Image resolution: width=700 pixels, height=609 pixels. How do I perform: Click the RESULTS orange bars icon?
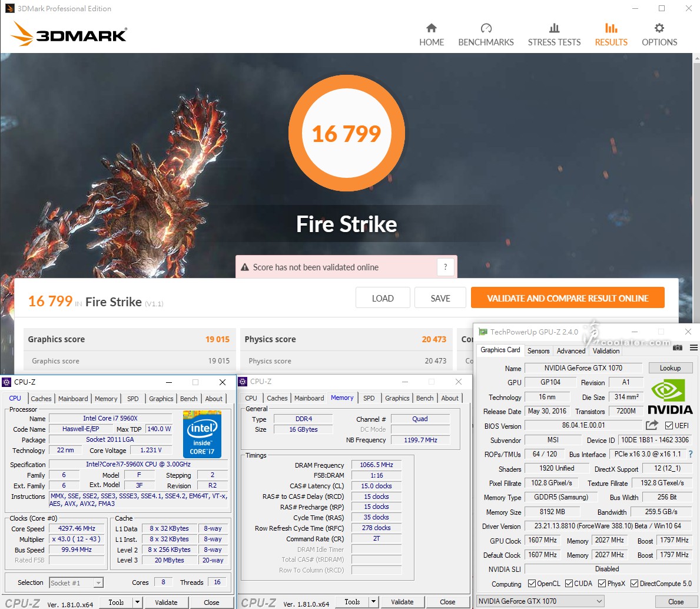coord(611,28)
